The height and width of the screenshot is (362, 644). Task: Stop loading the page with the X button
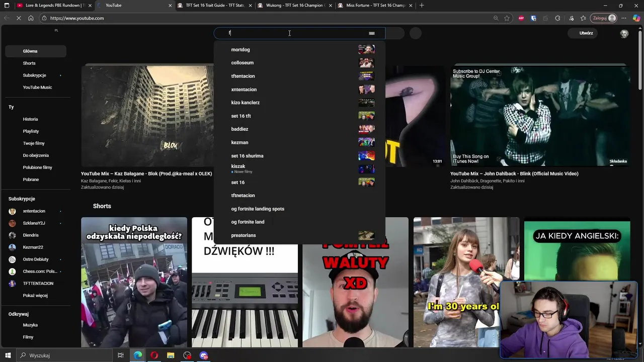pos(19,18)
